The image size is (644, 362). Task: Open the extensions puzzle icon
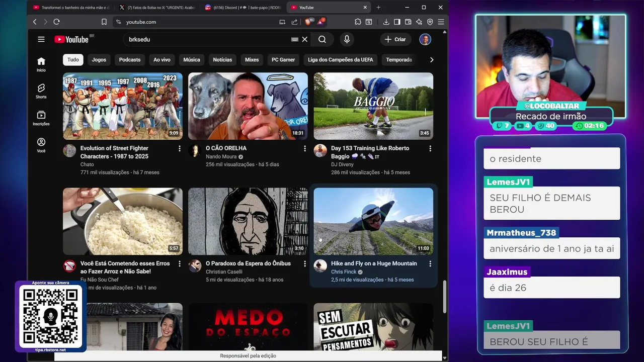pos(358,22)
